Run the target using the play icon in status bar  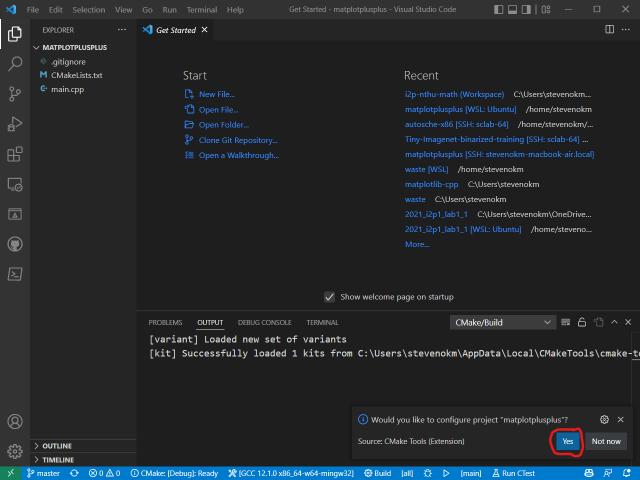446,473
